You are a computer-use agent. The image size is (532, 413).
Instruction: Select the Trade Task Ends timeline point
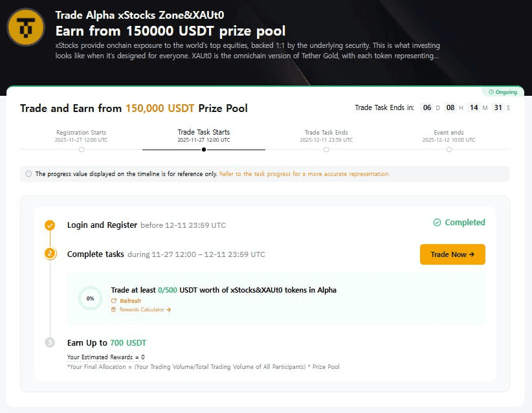326,150
